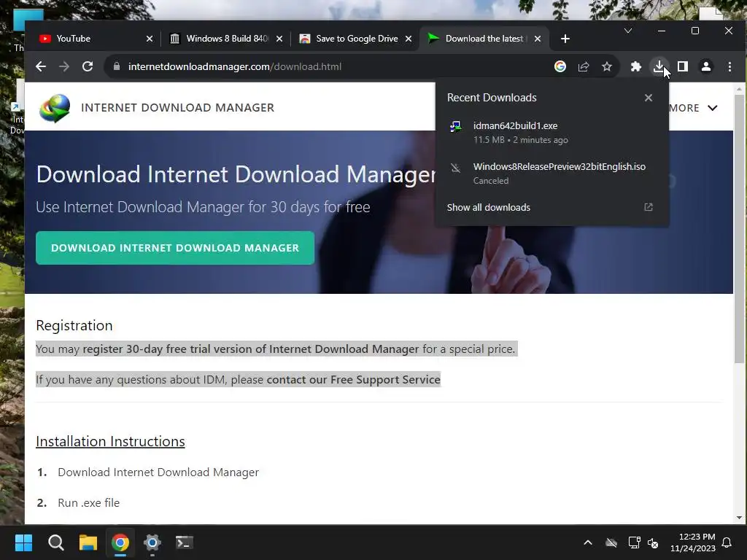This screenshot has width=747, height=560.
Task: Open Chrome three-dot menu
Action: point(729,66)
